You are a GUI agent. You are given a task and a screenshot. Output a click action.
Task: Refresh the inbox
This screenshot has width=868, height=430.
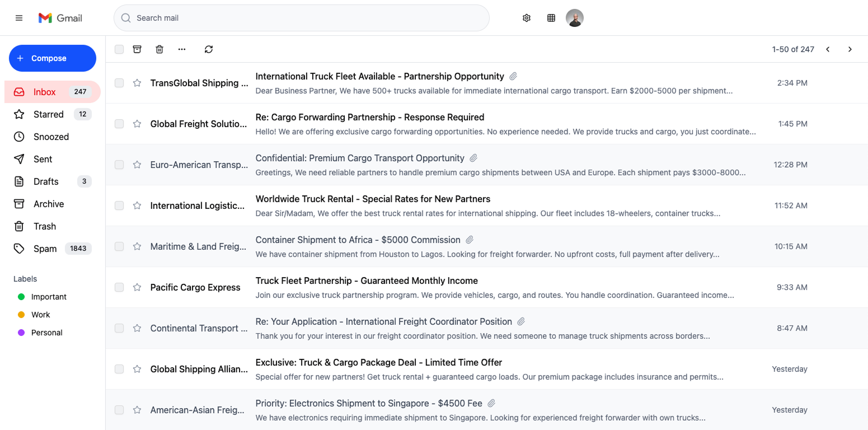pyautogui.click(x=208, y=49)
